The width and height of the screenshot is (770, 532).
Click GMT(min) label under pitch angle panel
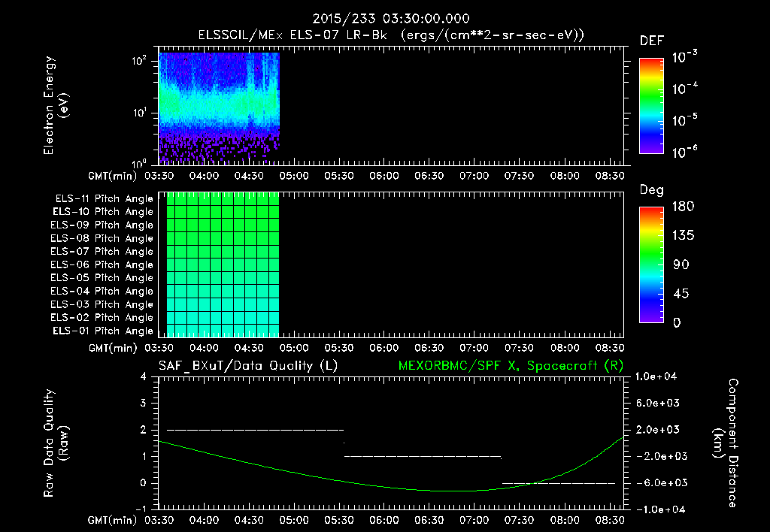point(113,348)
